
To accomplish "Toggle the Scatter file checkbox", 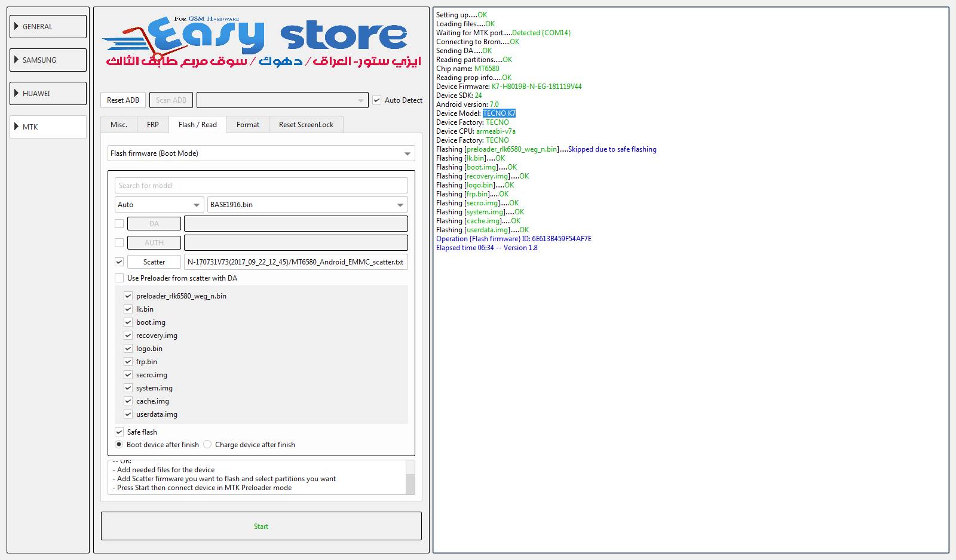I will coord(119,262).
